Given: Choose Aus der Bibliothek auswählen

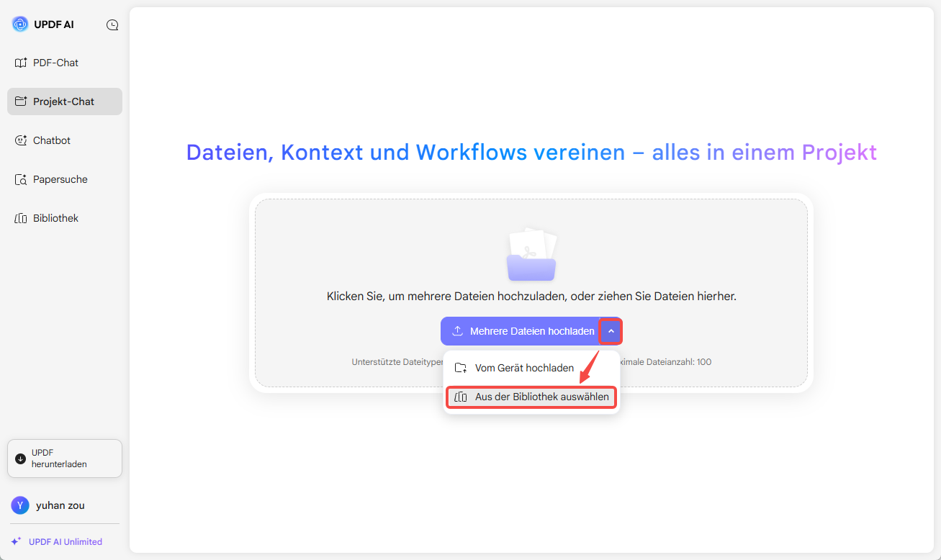Looking at the screenshot, I should (531, 397).
